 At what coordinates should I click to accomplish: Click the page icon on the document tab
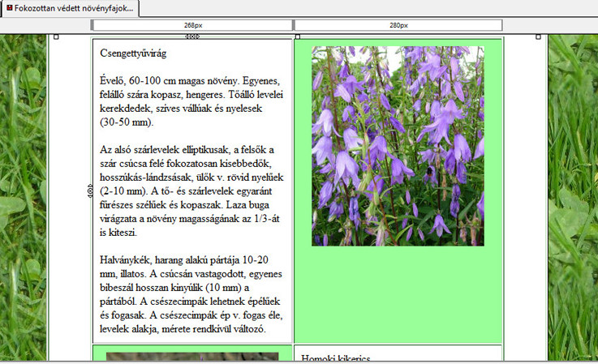[x=9, y=8]
